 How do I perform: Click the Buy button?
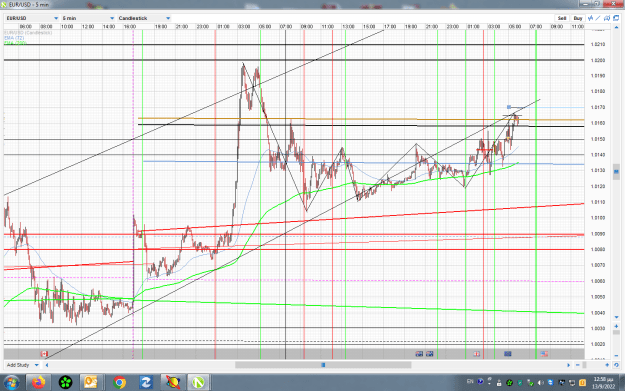578,18
